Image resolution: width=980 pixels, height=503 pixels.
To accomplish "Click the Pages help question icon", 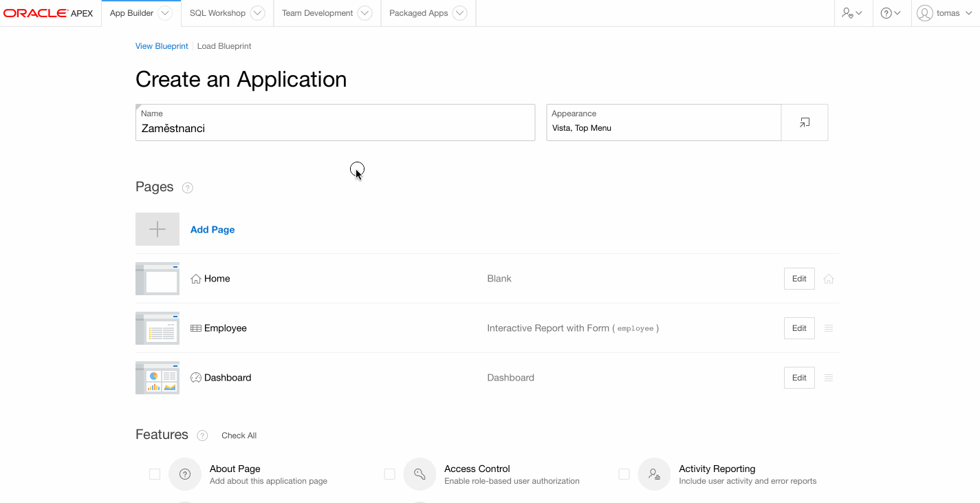I will [187, 188].
